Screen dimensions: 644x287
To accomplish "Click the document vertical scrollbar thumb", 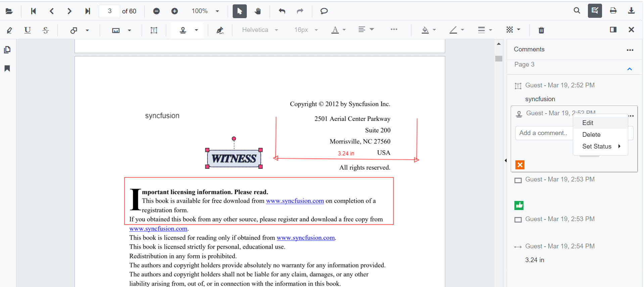I will coord(499,58).
